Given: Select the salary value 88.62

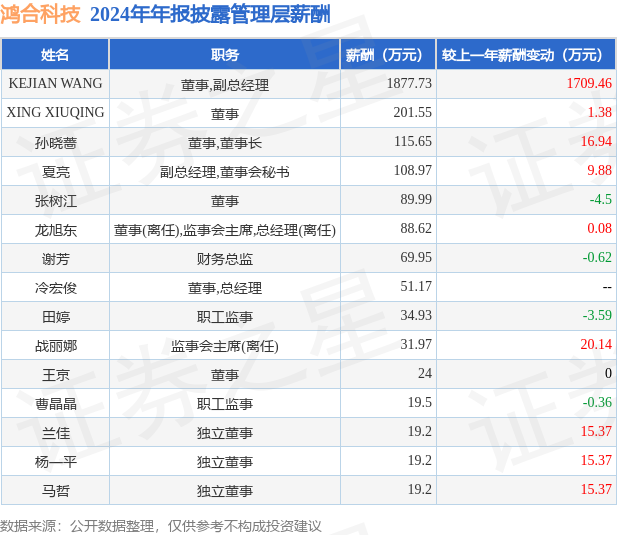Looking at the screenshot, I should pos(416,229).
